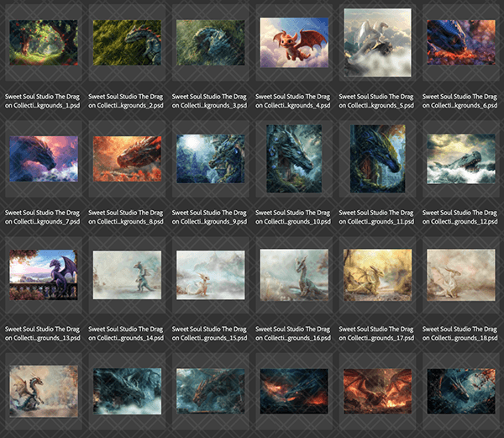Click file name ending grounds_10.psd
Viewport: 504px width, 438px height.
tap(293, 217)
